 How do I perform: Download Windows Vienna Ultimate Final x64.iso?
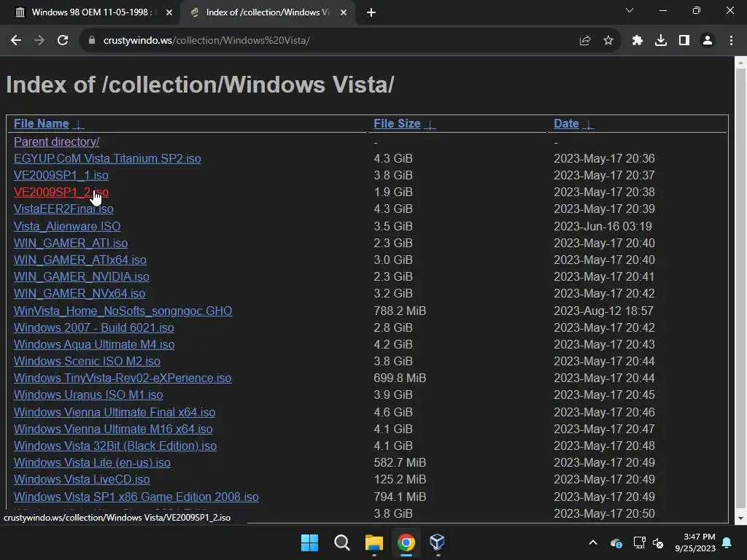point(115,412)
